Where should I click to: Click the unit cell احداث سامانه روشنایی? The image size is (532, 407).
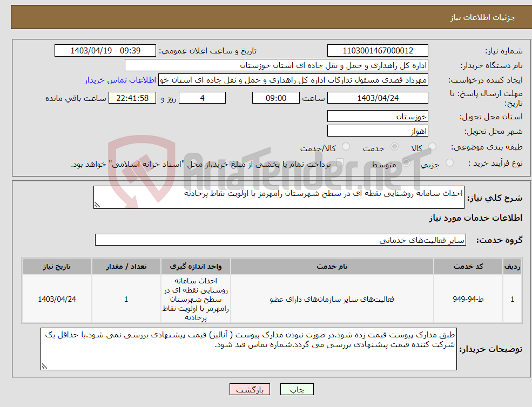point(196,299)
